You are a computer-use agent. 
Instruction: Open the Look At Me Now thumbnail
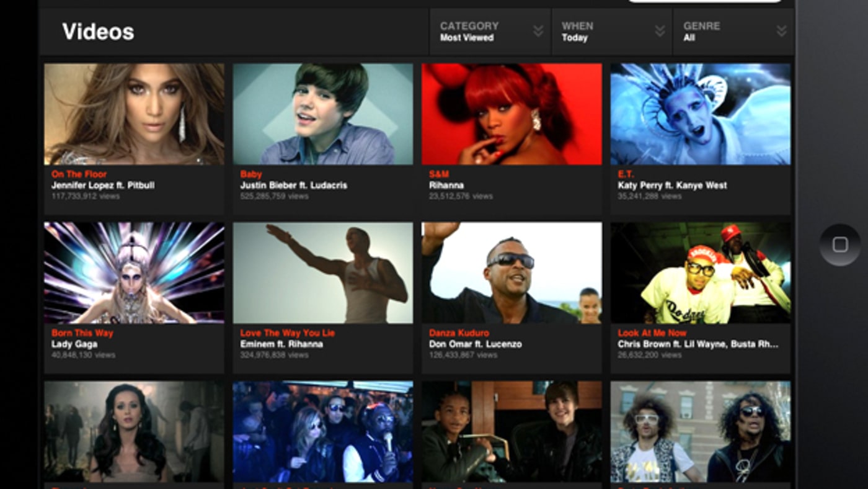pyautogui.click(x=701, y=273)
